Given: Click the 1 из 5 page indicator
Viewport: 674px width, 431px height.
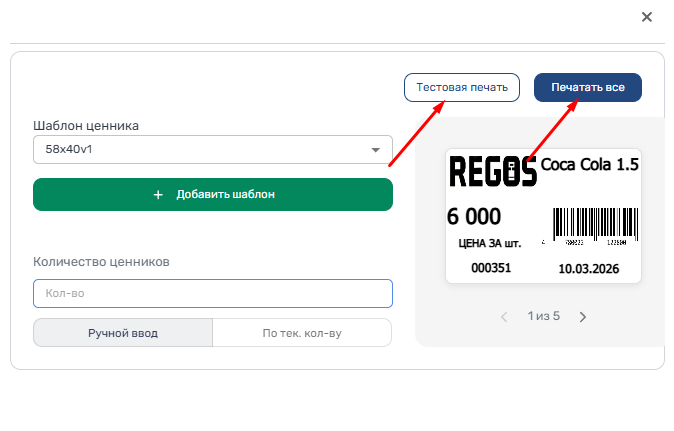Looking at the screenshot, I should point(543,317).
